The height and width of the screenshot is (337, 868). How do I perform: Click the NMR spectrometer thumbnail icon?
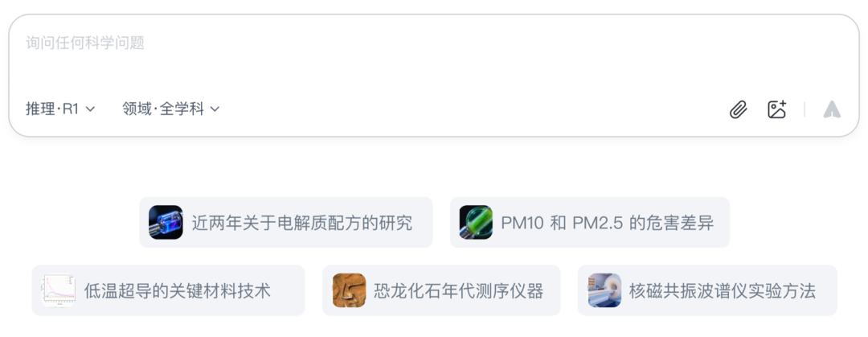604,290
